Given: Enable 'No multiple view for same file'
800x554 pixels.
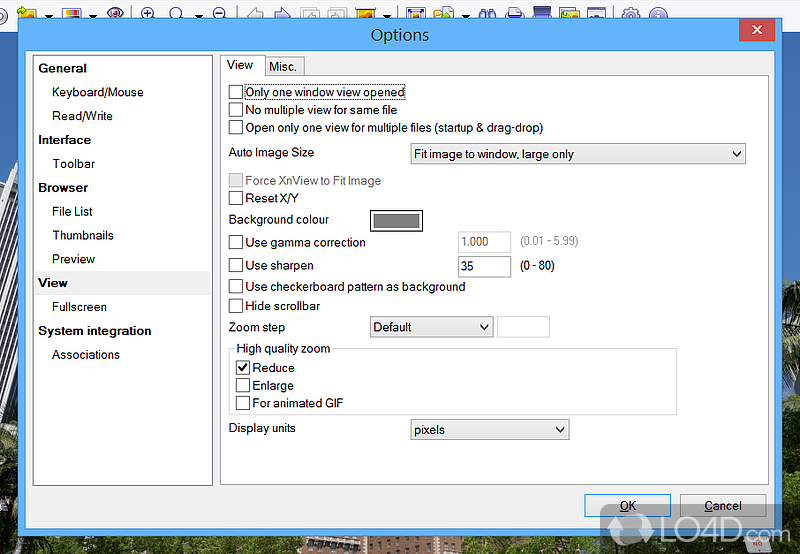Looking at the screenshot, I should click(x=235, y=110).
